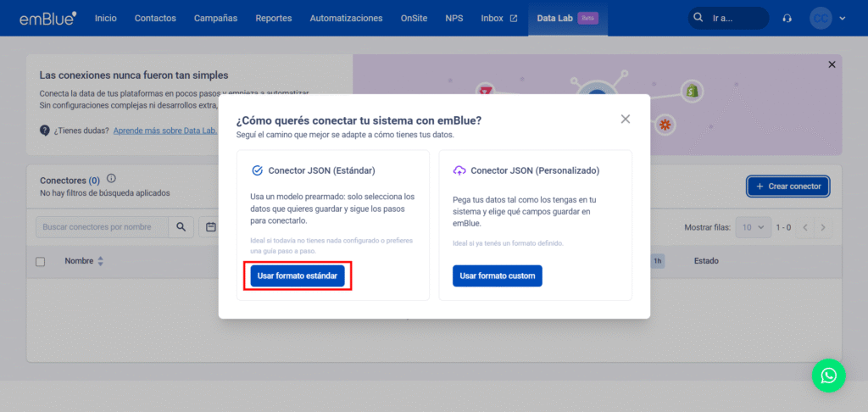Viewport: 868px width, 412px height.
Task: Go to next page arrow
Action: coord(822,227)
